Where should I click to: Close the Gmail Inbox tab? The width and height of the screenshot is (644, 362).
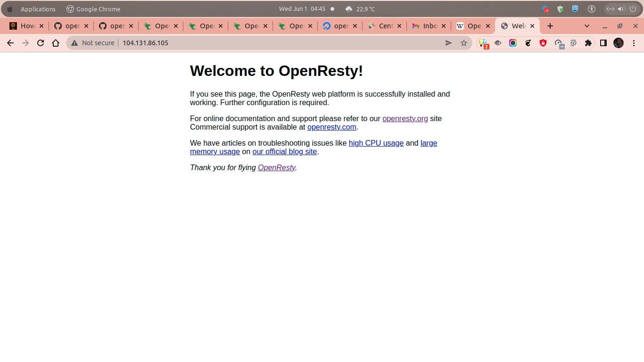[444, 26]
